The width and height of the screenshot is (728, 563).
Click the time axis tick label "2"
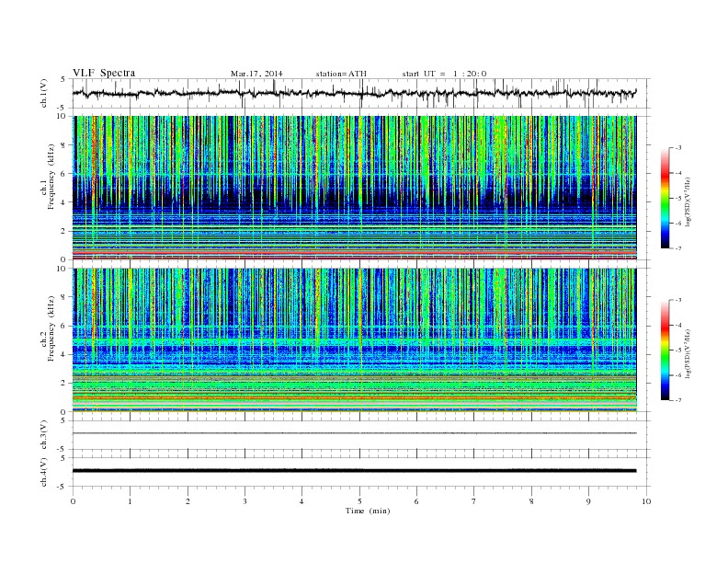[x=188, y=501]
